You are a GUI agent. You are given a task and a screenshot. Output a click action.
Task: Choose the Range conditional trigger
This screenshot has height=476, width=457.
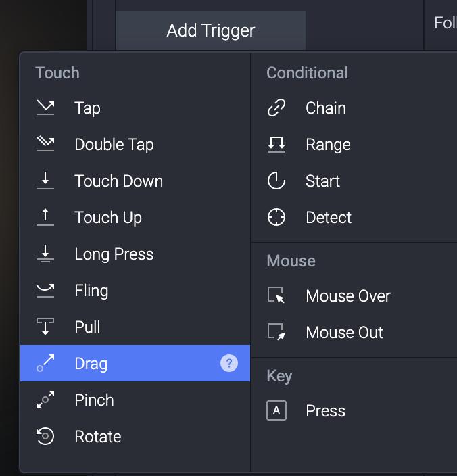(x=328, y=145)
